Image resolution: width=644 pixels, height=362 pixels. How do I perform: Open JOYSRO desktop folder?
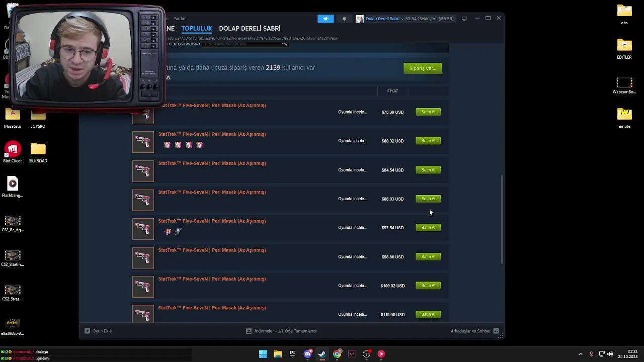click(38, 120)
